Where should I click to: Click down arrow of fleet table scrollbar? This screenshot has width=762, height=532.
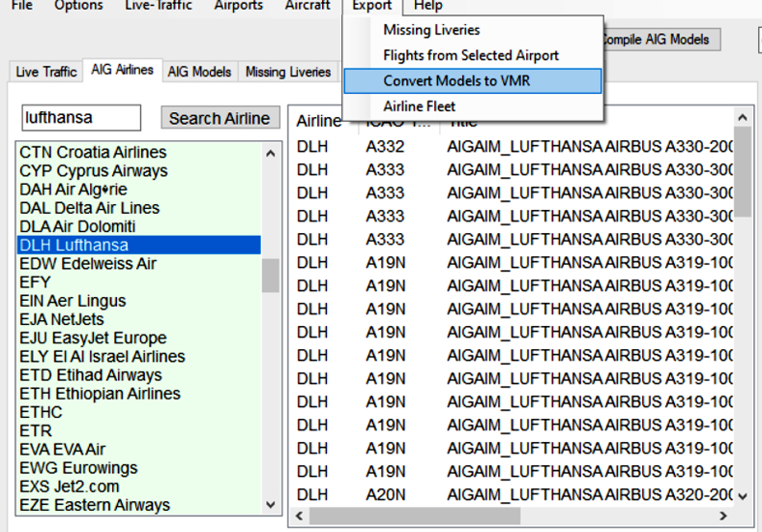click(742, 496)
